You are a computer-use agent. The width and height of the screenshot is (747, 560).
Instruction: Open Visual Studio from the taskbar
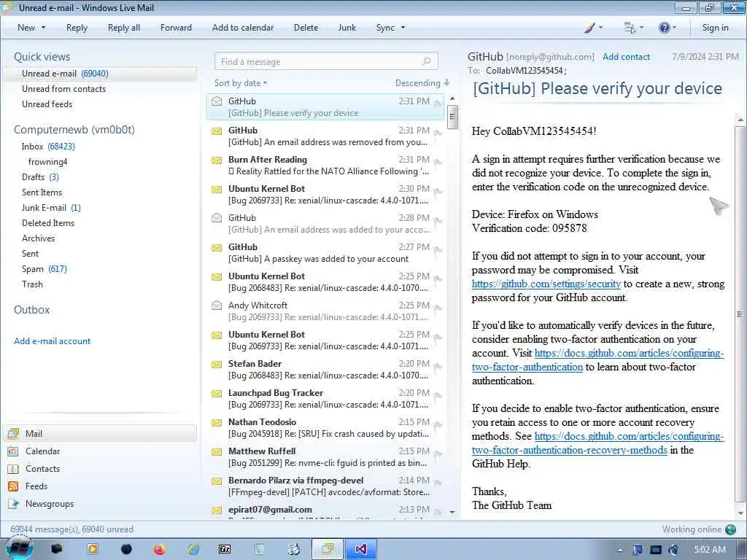360,550
